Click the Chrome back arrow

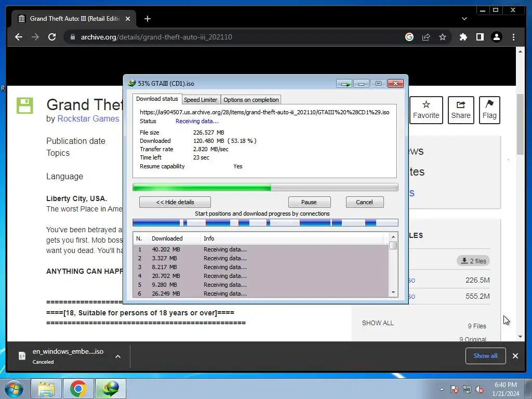click(19, 37)
